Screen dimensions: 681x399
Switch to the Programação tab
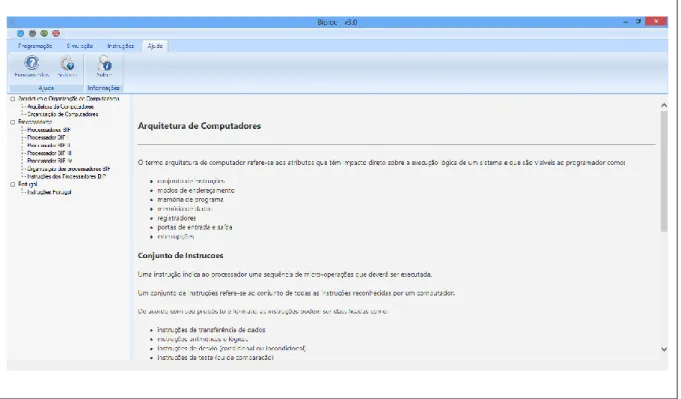point(35,46)
